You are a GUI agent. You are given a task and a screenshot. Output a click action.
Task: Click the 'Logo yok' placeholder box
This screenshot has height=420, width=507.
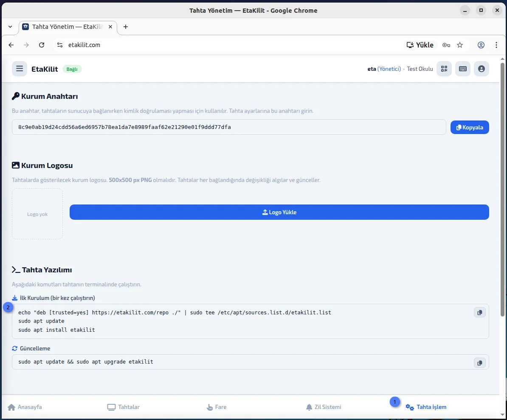pos(37,214)
